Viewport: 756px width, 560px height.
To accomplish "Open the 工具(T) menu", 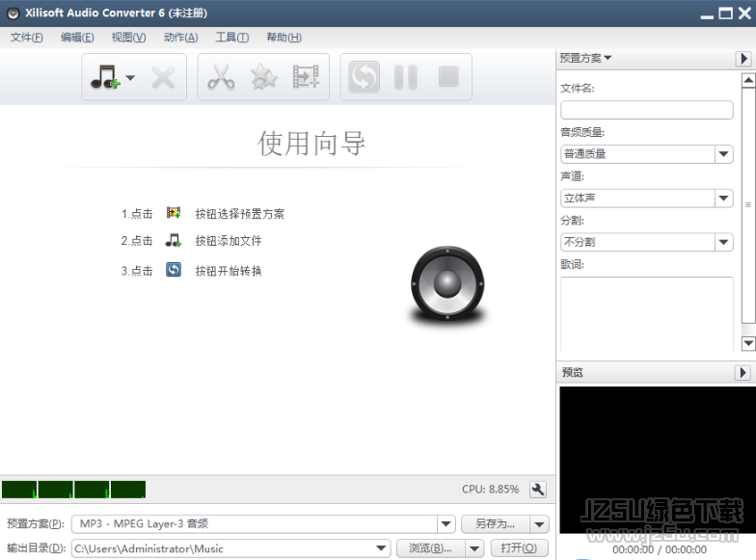I will pos(231,38).
